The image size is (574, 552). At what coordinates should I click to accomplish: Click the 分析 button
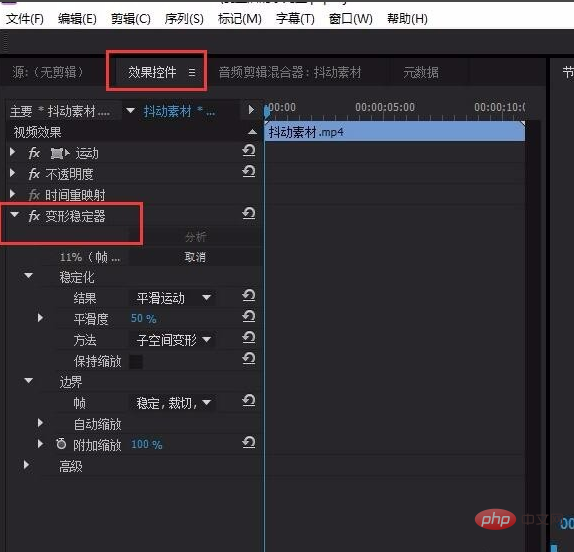click(x=195, y=237)
